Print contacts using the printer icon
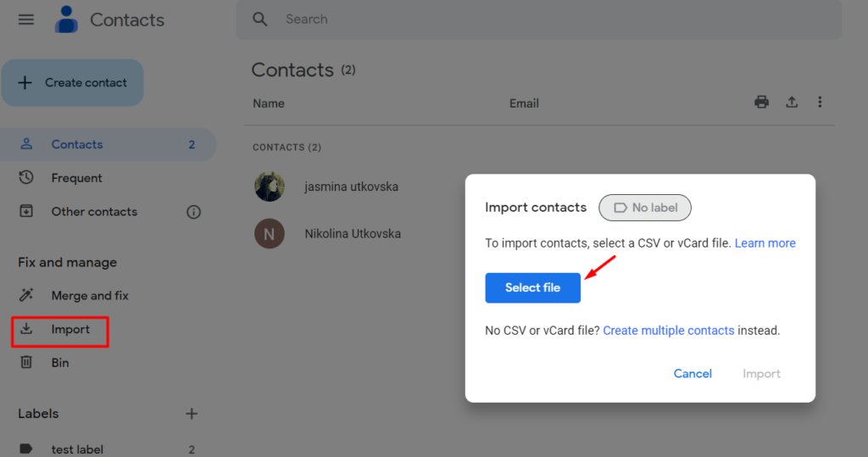Screen dimensions: 868x457 (762, 102)
